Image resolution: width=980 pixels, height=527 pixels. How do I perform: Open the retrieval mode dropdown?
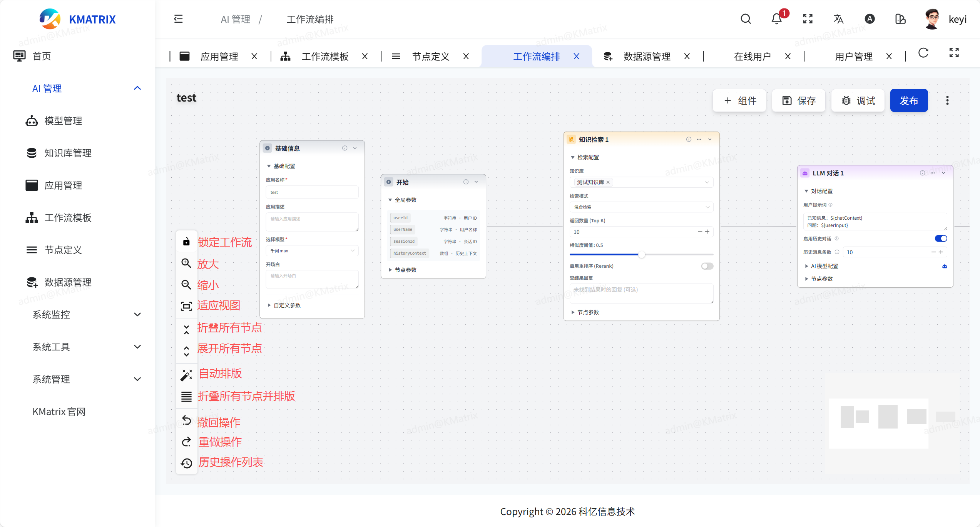click(641, 207)
